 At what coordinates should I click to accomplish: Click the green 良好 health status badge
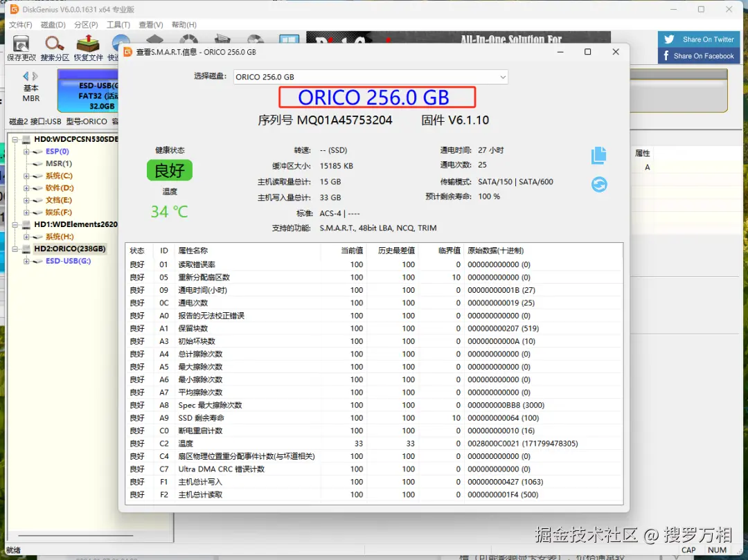(170, 170)
